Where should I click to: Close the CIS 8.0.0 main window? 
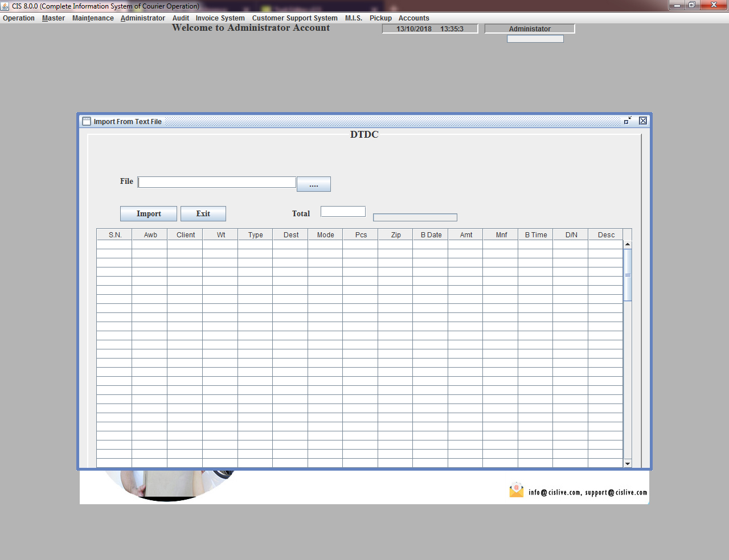(x=714, y=5)
